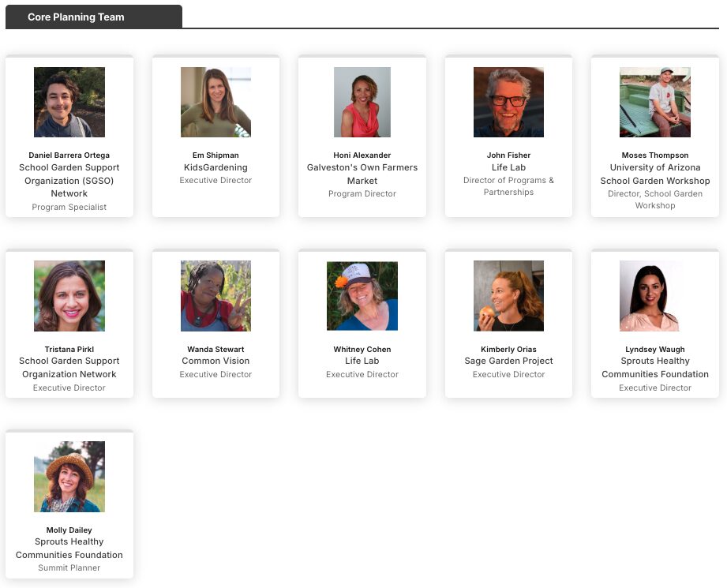727x588 pixels.
Task: Click the Wanda Stewart name label
Action: (x=215, y=349)
